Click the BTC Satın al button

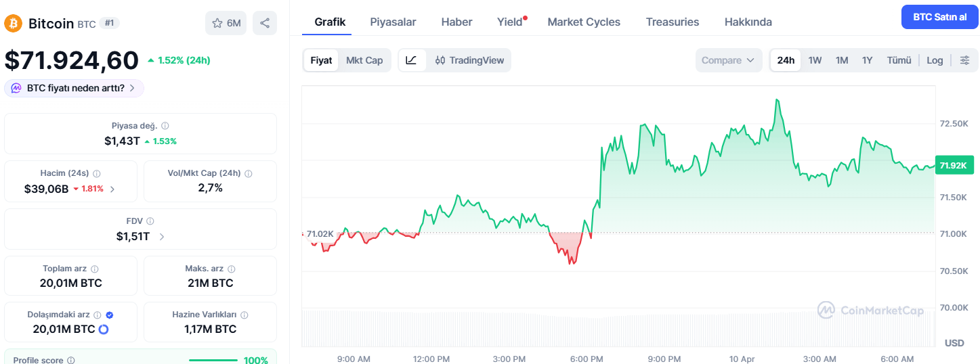(939, 16)
